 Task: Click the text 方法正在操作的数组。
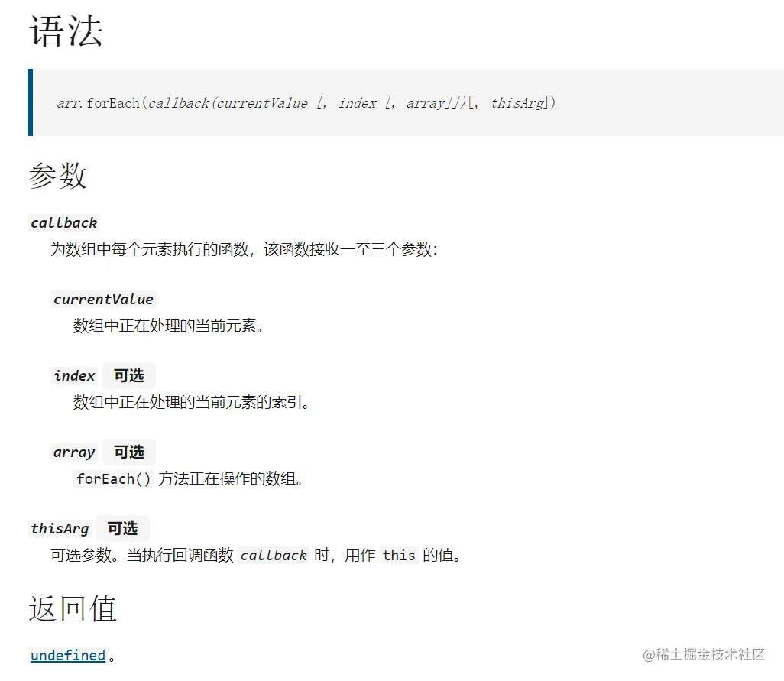[231, 479]
